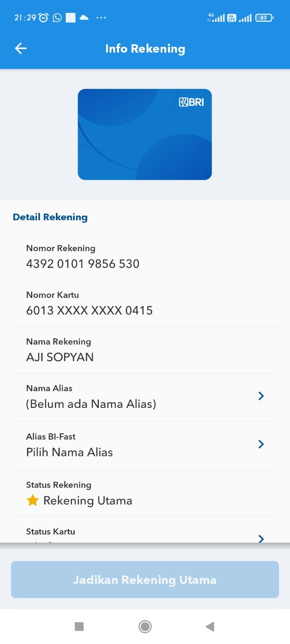Tap the cloud icon in status bar

click(84, 18)
